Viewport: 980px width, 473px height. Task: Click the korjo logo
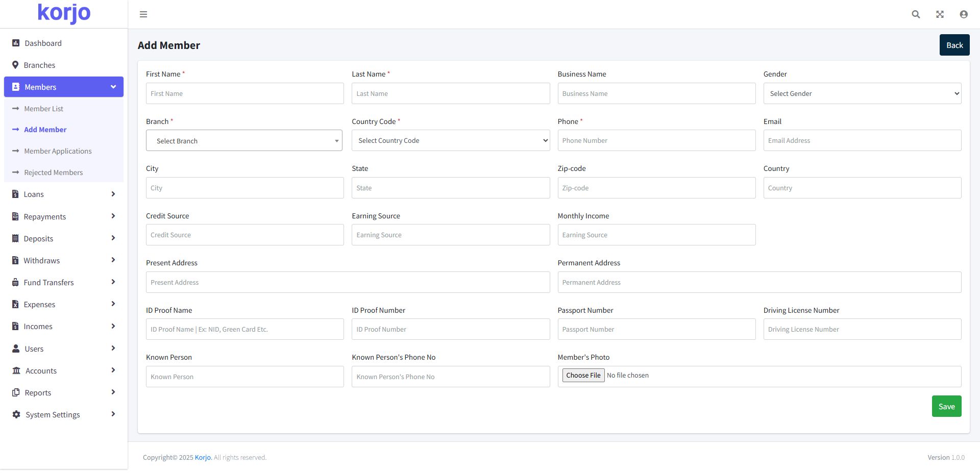click(64, 13)
